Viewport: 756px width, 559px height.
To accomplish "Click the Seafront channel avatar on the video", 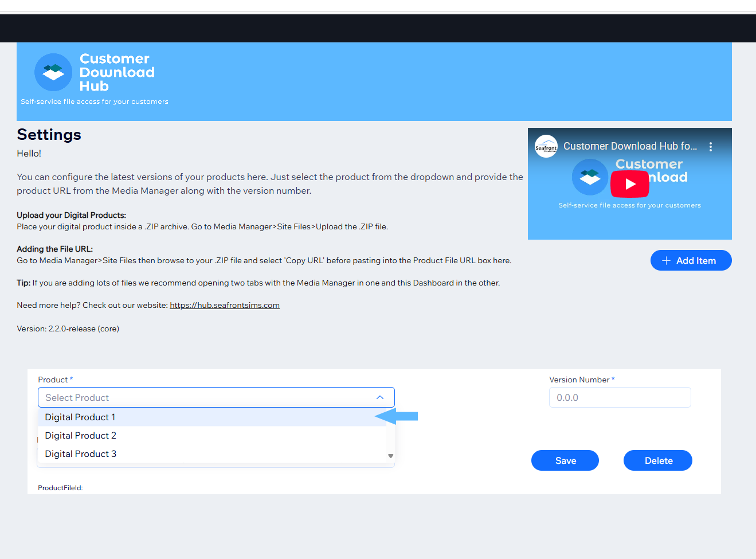I will pyautogui.click(x=546, y=146).
